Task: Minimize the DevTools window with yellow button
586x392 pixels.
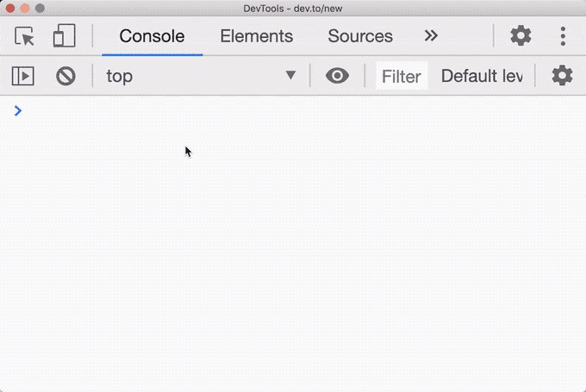Action: pos(25,9)
